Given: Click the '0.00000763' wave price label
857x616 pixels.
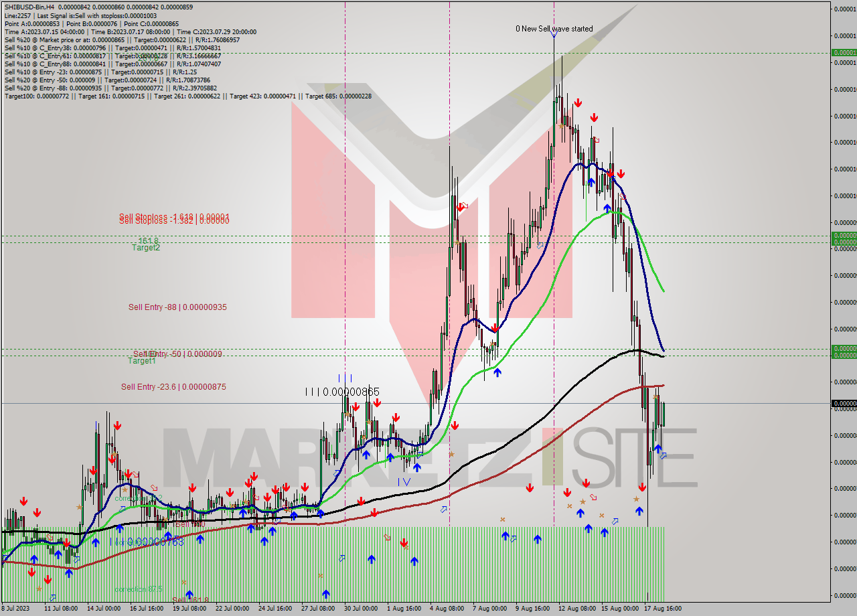Looking at the screenshot, I should coord(155,542).
